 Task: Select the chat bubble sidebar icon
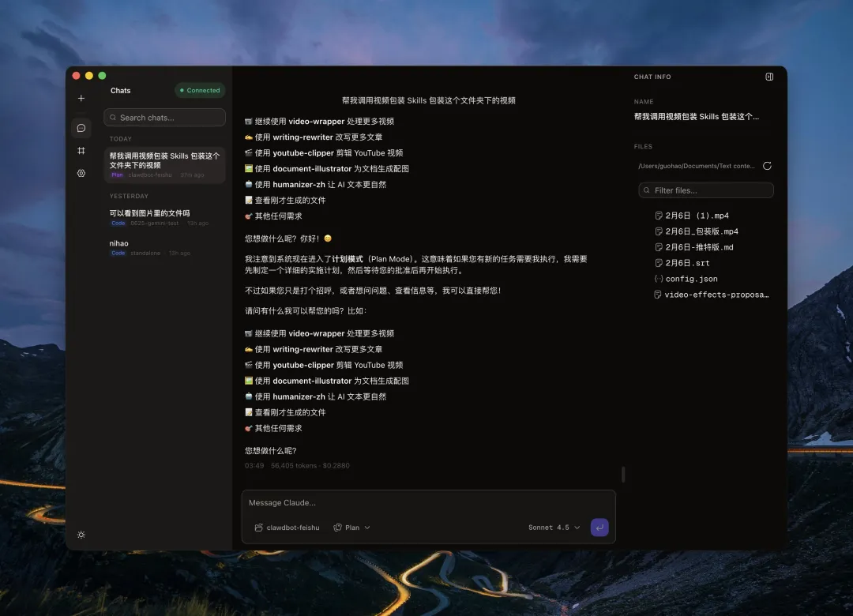pos(81,128)
